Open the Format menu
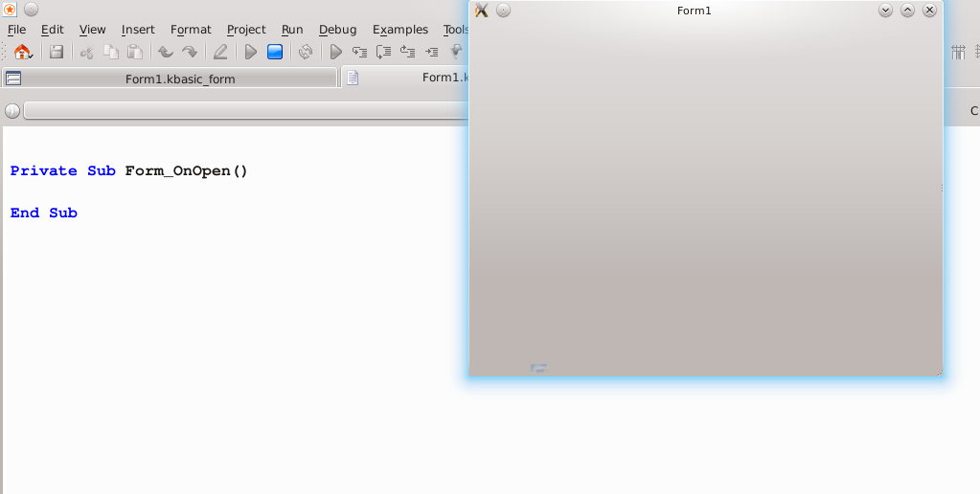 (191, 30)
